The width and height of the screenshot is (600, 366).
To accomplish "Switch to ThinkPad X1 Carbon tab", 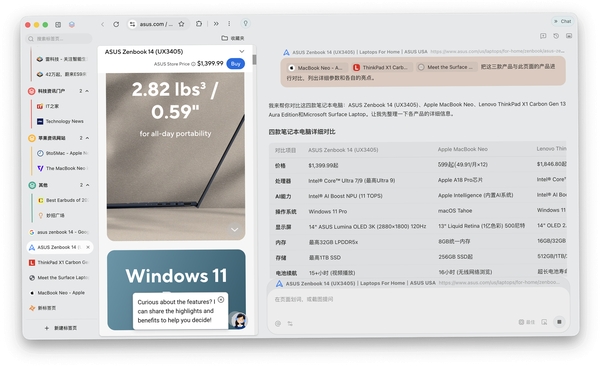I will [59, 263].
